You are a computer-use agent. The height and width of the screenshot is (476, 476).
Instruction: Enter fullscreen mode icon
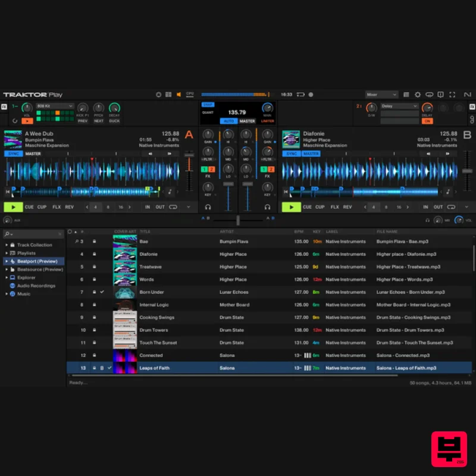pyautogui.click(x=452, y=95)
